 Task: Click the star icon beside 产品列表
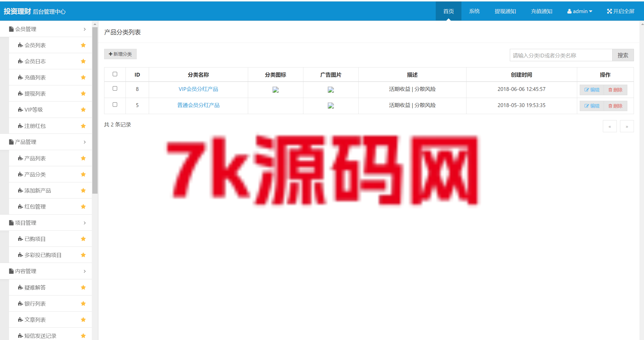(83, 158)
